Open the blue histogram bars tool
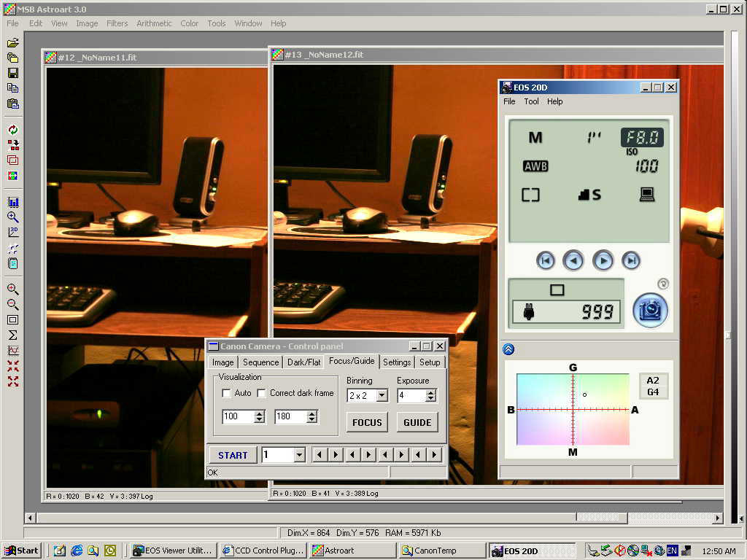Image resolution: width=747 pixels, height=560 pixels. pyautogui.click(x=13, y=202)
